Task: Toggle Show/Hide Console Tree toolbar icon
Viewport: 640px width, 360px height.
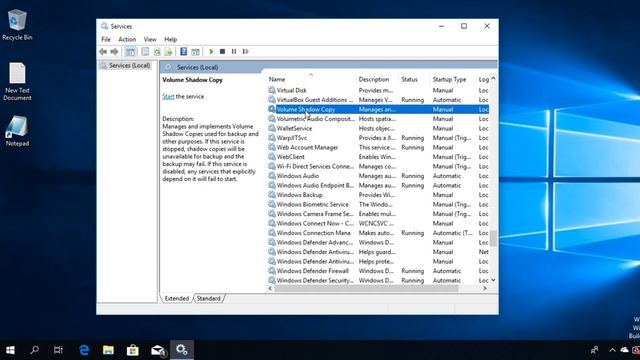Action: 130,51
